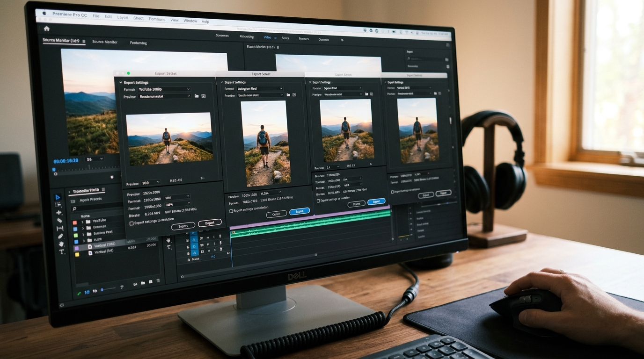Click blue Export button in Instagram Reel dialog

click(300, 211)
